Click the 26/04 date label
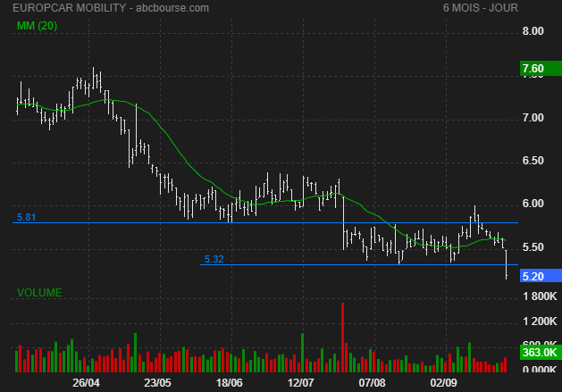 tap(86, 383)
